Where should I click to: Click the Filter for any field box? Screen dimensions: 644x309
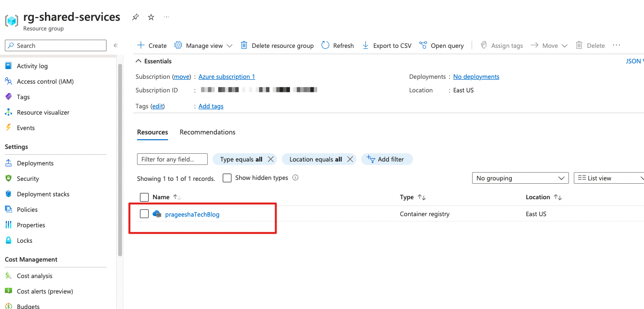coord(172,159)
